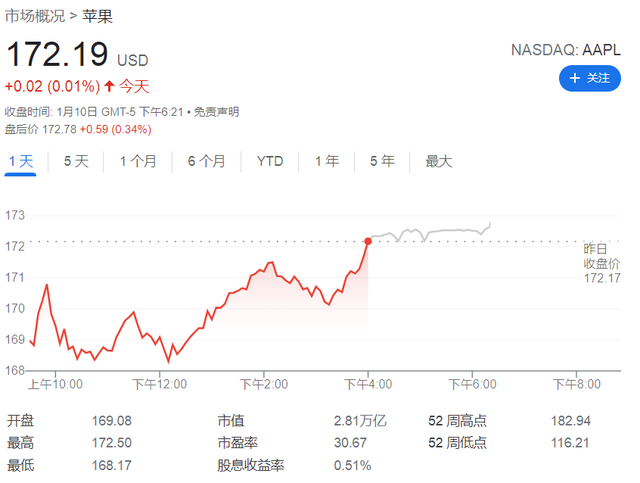Click the 关注 follow button

click(x=589, y=77)
